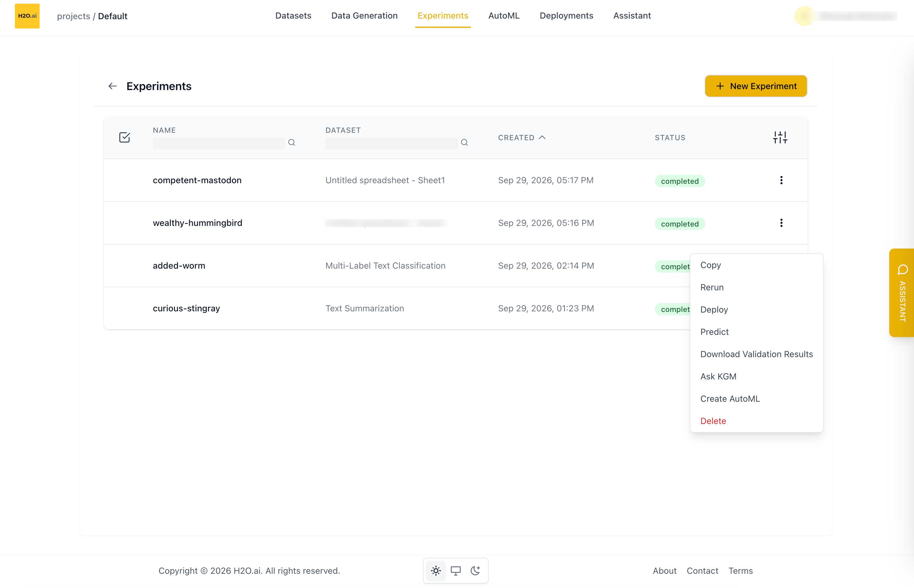Click the projects breadcrumb link
The image size is (914, 588).
[x=73, y=16]
